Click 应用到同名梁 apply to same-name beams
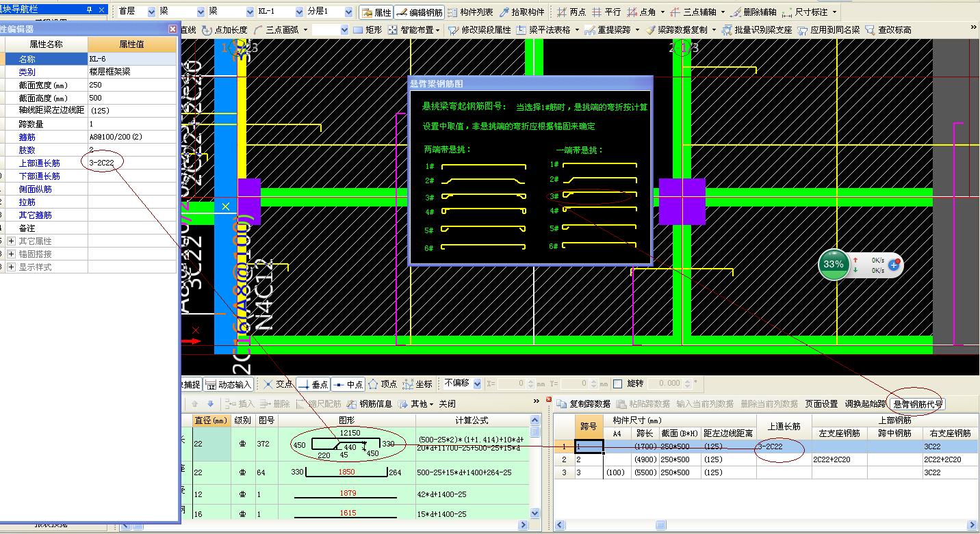The height and width of the screenshot is (534, 980). [829, 30]
